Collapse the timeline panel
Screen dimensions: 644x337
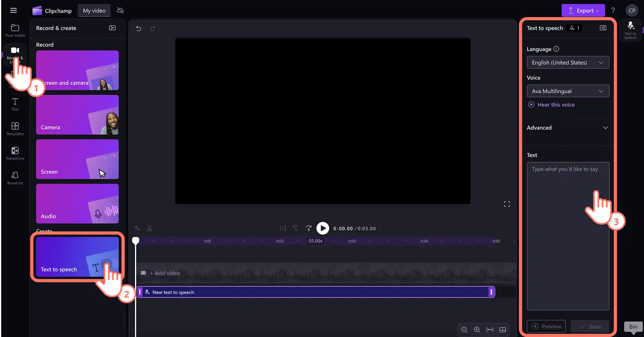coord(503,329)
